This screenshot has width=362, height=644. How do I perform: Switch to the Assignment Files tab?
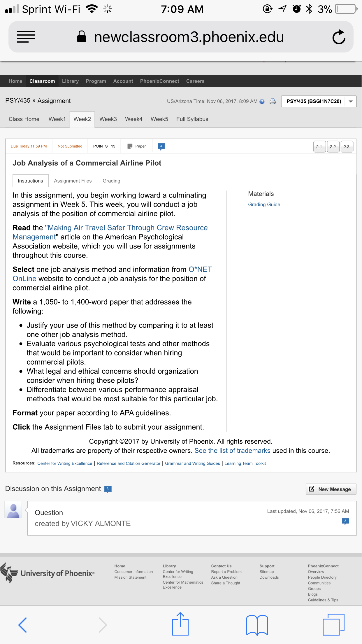coord(73,181)
